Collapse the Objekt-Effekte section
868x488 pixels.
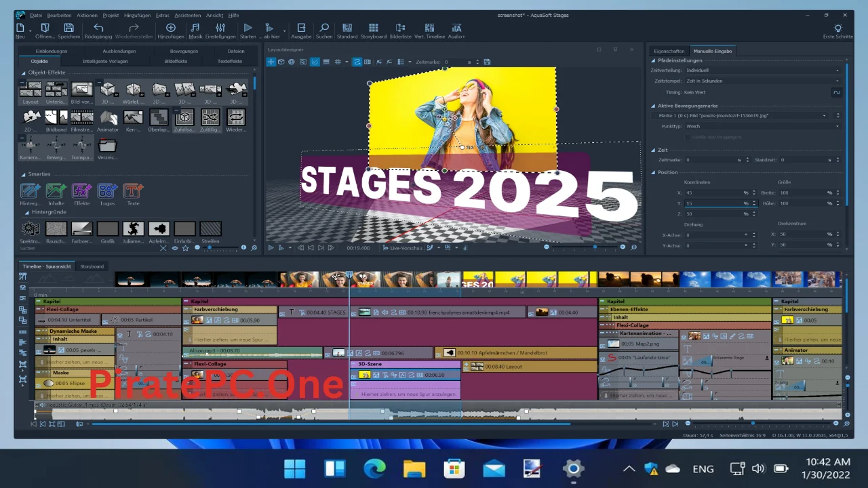click(24, 73)
